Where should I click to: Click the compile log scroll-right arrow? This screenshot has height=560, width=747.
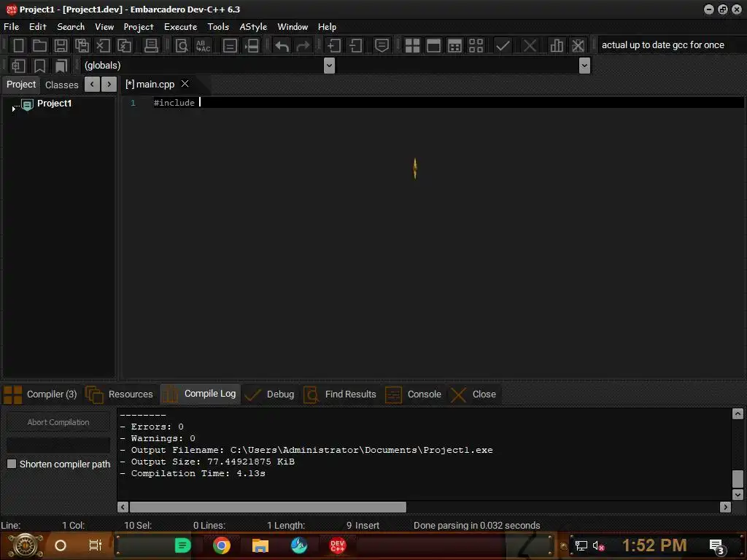pyautogui.click(x=725, y=507)
